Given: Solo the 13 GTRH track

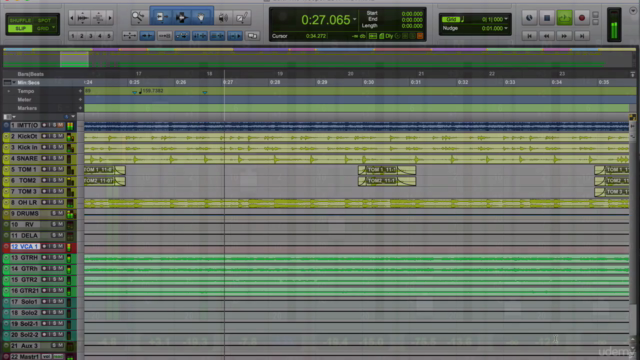Looking at the screenshot, I should pos(55,258).
